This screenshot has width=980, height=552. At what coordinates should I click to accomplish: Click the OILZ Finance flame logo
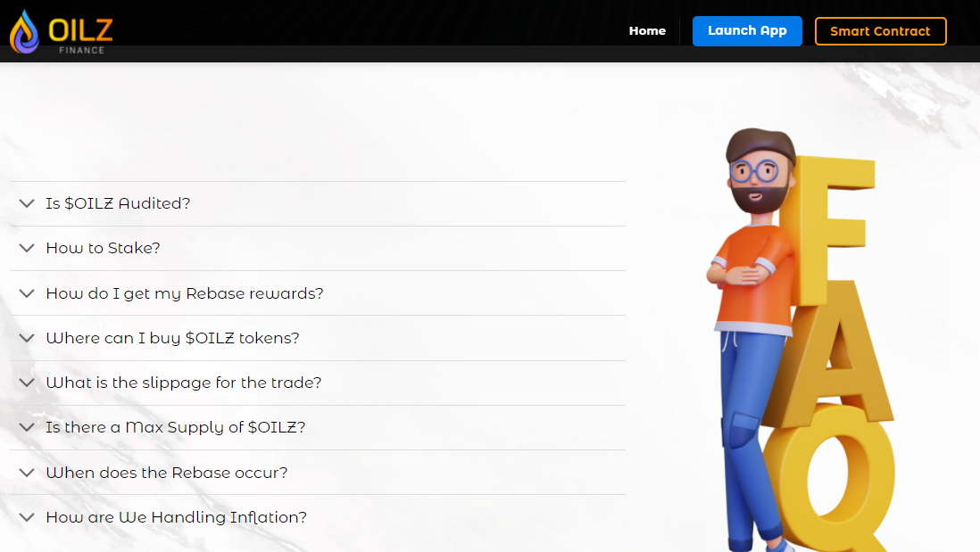(62, 32)
